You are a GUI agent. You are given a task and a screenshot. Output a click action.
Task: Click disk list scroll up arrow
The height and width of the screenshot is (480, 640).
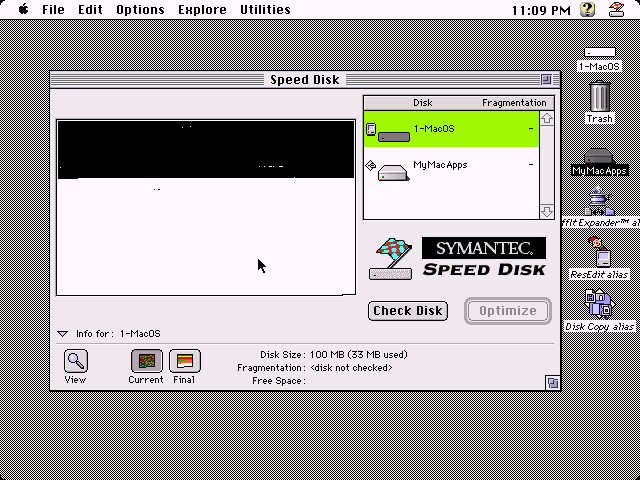(x=547, y=118)
